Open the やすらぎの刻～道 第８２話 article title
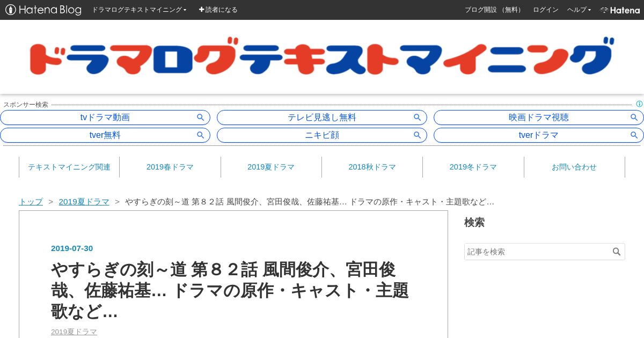The image size is (644, 338). point(230,290)
